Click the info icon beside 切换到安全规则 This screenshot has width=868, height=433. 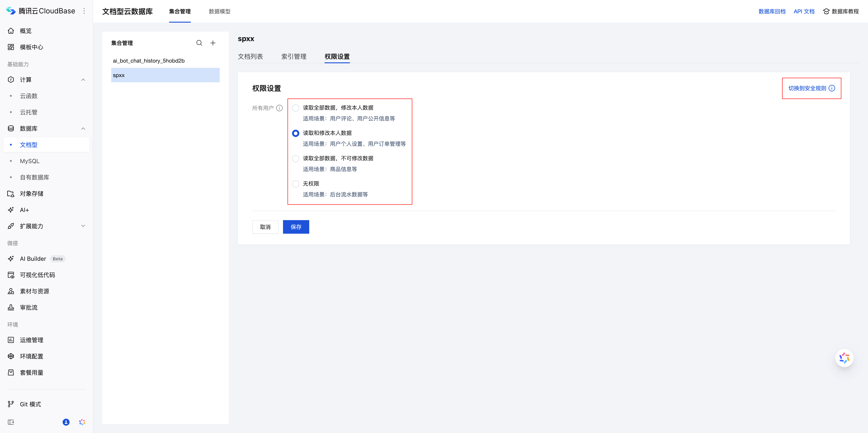point(832,88)
